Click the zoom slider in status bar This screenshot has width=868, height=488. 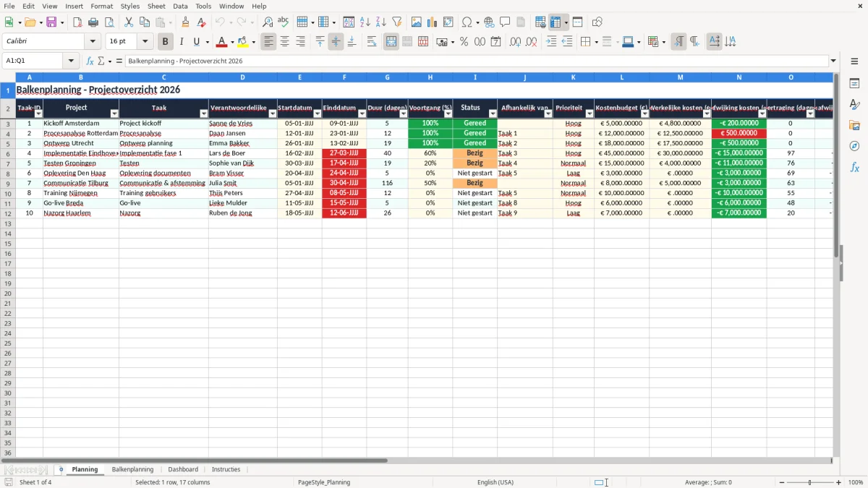[x=809, y=482]
